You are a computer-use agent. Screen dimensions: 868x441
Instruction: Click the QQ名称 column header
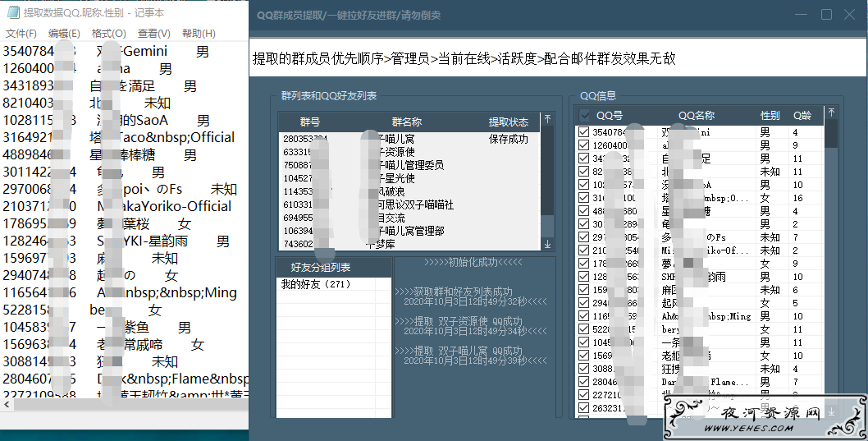pos(697,115)
